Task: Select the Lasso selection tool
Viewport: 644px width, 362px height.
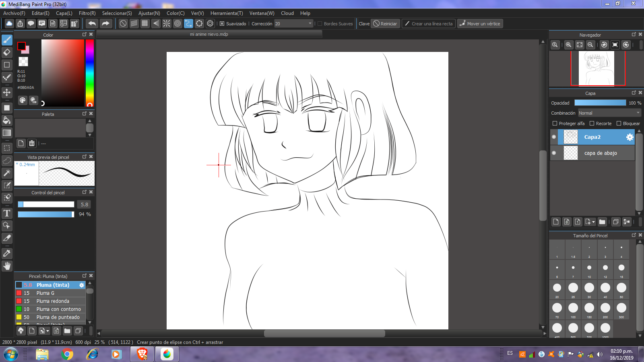Action: (7, 160)
